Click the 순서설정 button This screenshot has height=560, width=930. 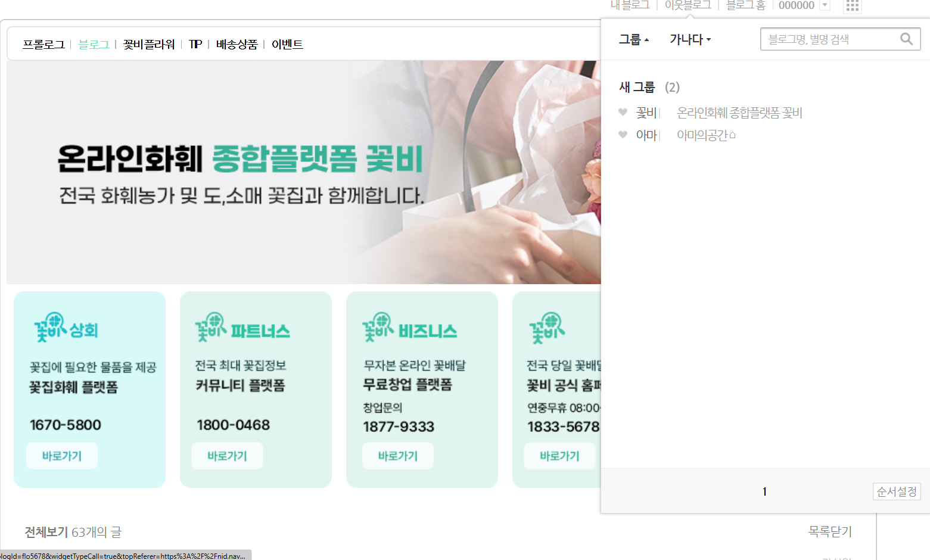(897, 491)
